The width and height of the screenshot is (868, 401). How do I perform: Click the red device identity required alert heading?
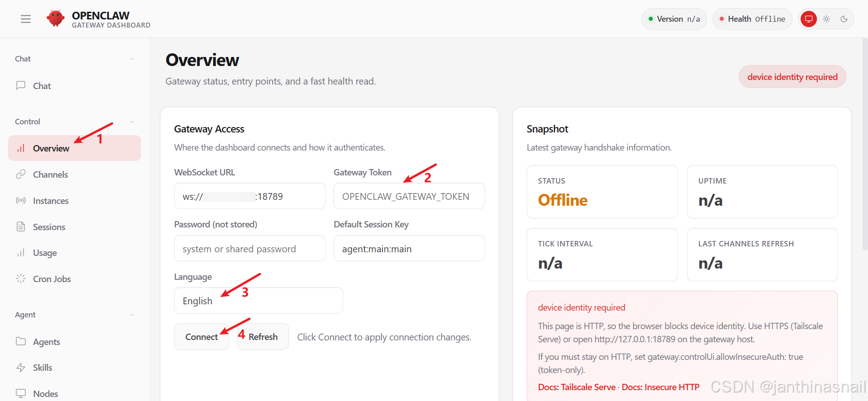pyautogui.click(x=581, y=307)
